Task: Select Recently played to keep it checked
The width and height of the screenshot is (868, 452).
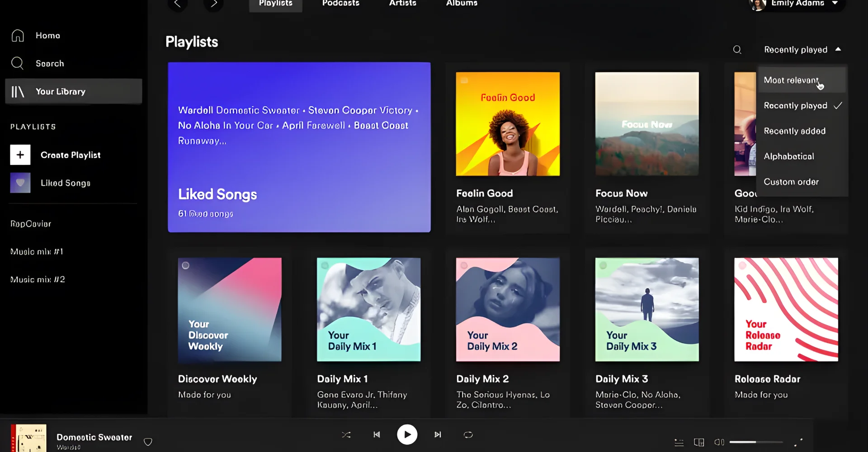Action: pyautogui.click(x=796, y=105)
